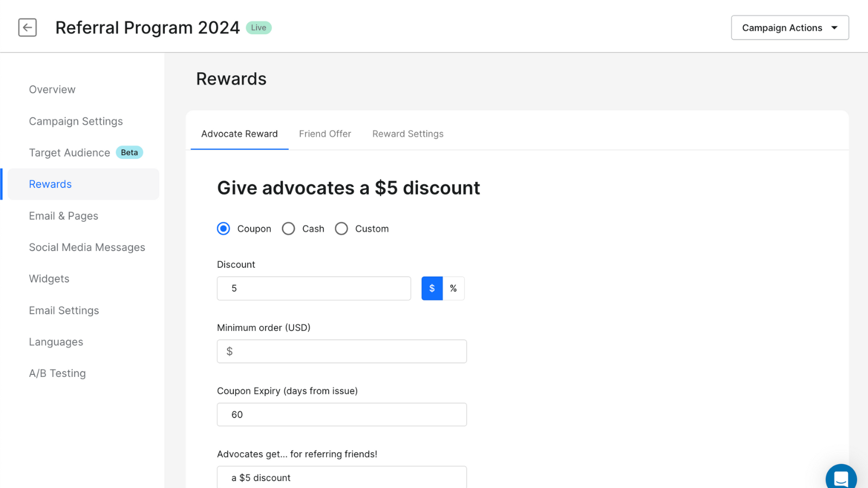The height and width of the screenshot is (488, 868).
Task: Open the Email & Pages section
Action: (x=63, y=216)
